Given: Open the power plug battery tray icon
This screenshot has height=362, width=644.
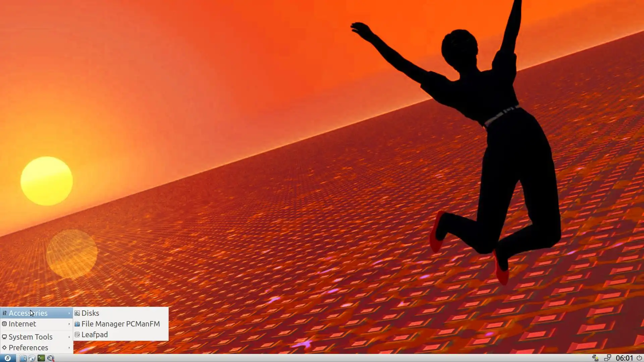Looking at the screenshot, I should 595,358.
